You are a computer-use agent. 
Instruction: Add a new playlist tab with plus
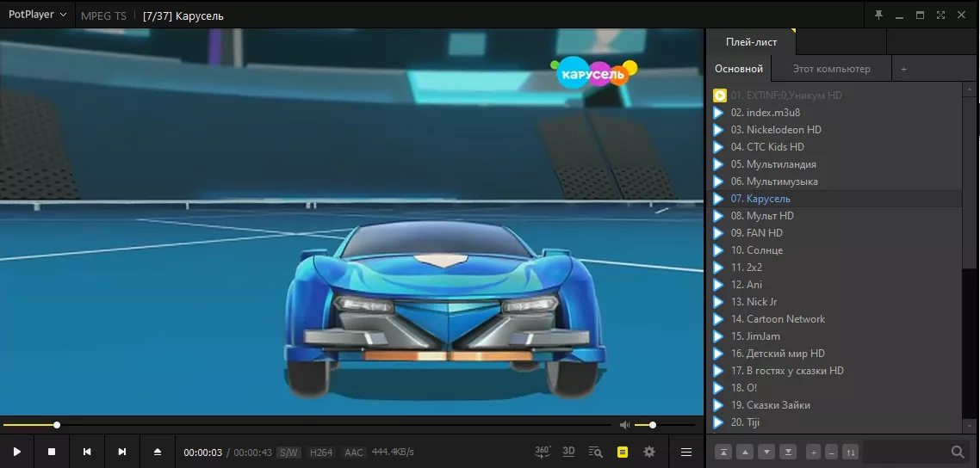click(903, 70)
